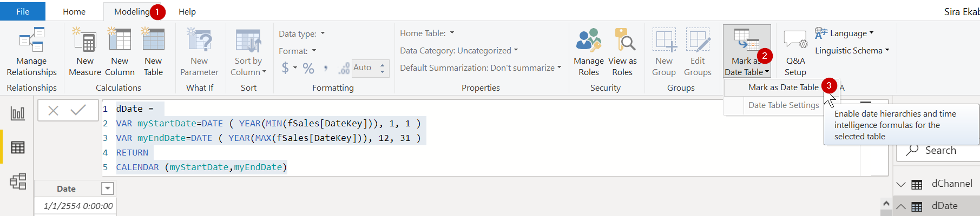The width and height of the screenshot is (980, 216).
Task: Commit formula with checkmark button
Action: coord(78,111)
